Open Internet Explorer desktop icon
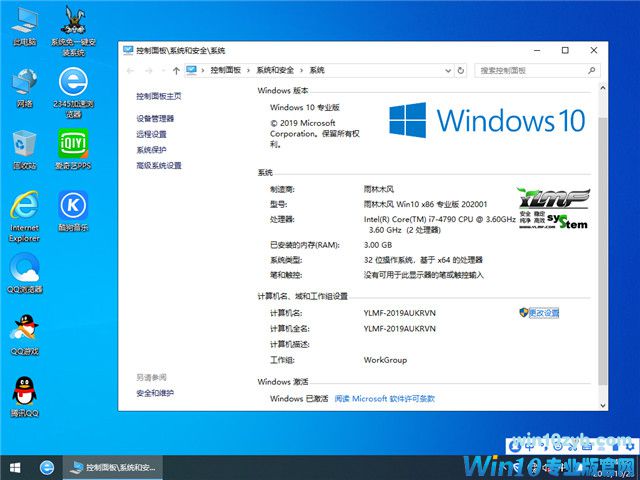The height and width of the screenshot is (480, 640). pyautogui.click(x=24, y=217)
